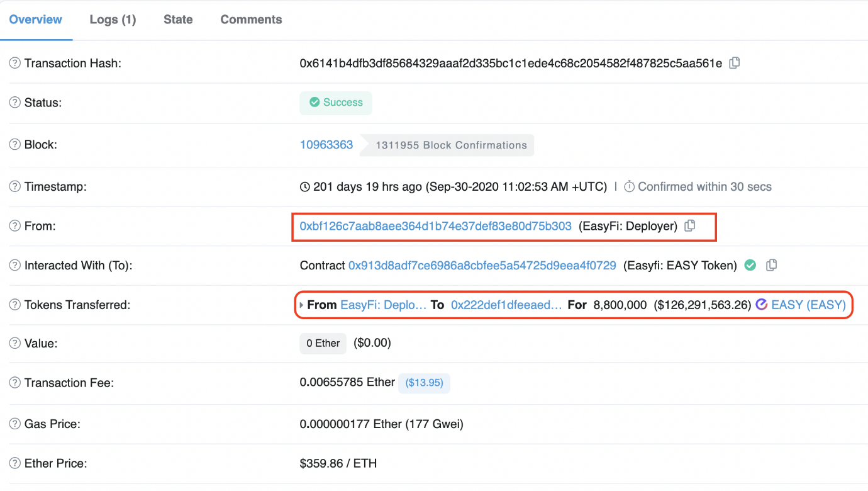This screenshot has width=868, height=491.
Task: Click the 0 Ether value badge
Action: tap(323, 343)
